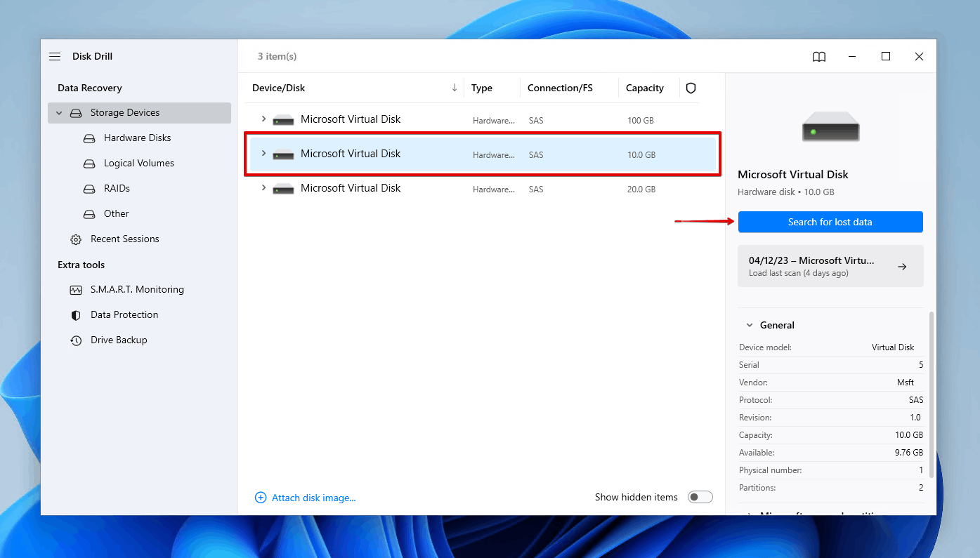Select Hardware Disks in sidebar
Viewport: 980px width, 558px height.
[x=138, y=138]
